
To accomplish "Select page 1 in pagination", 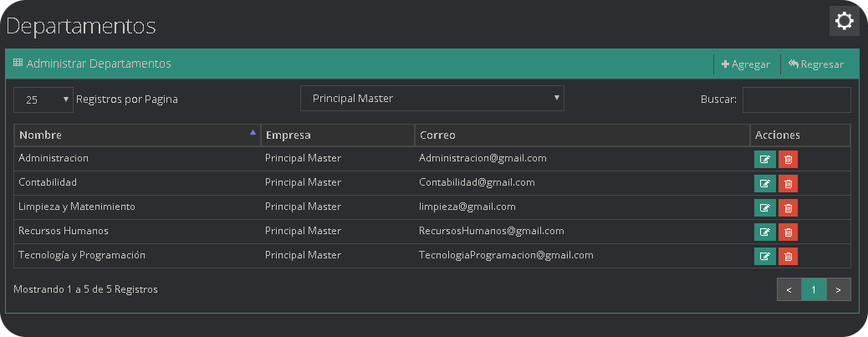I will [814, 289].
